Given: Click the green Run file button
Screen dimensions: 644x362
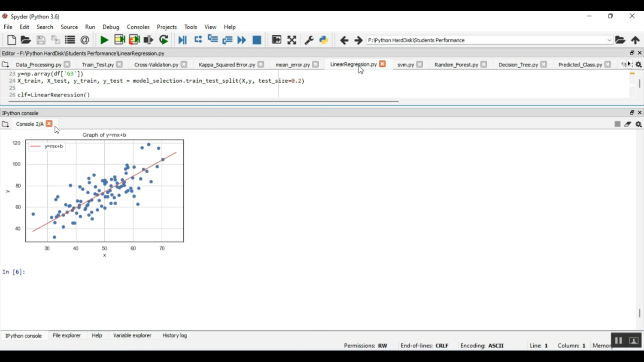Looking at the screenshot, I should [104, 40].
